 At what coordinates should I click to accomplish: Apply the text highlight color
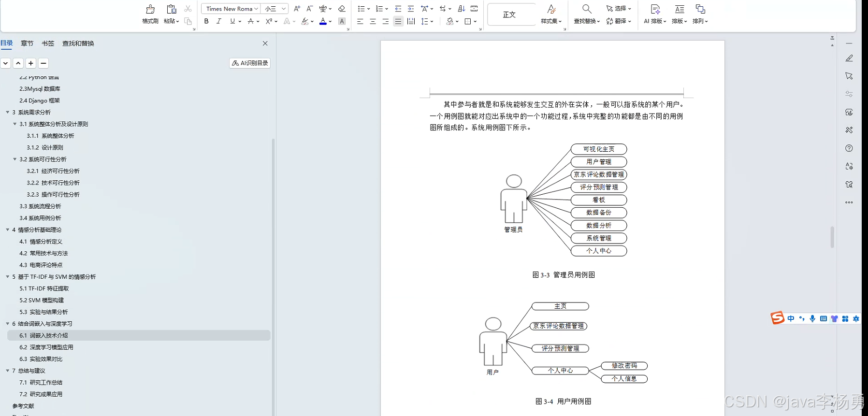(305, 21)
